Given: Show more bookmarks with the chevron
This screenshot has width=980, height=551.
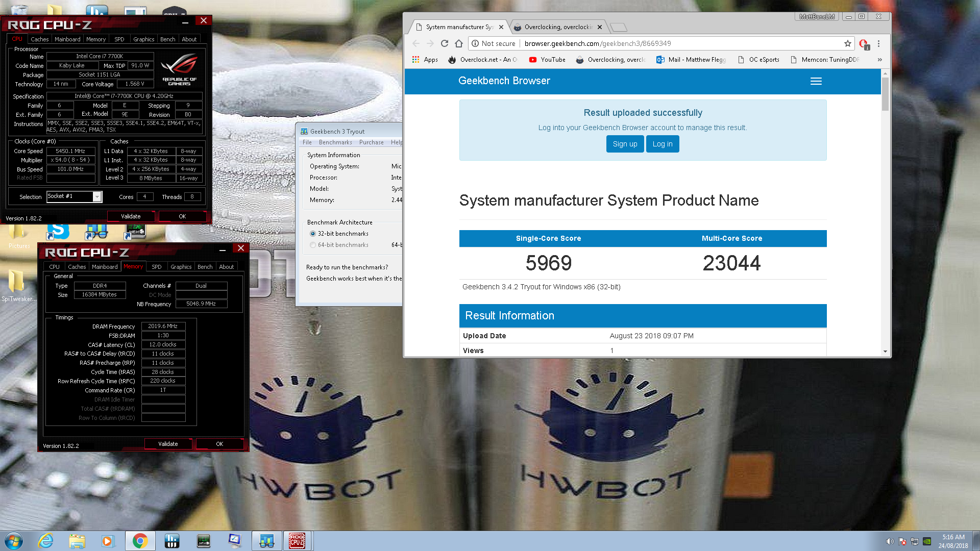Looking at the screenshot, I should [x=880, y=60].
